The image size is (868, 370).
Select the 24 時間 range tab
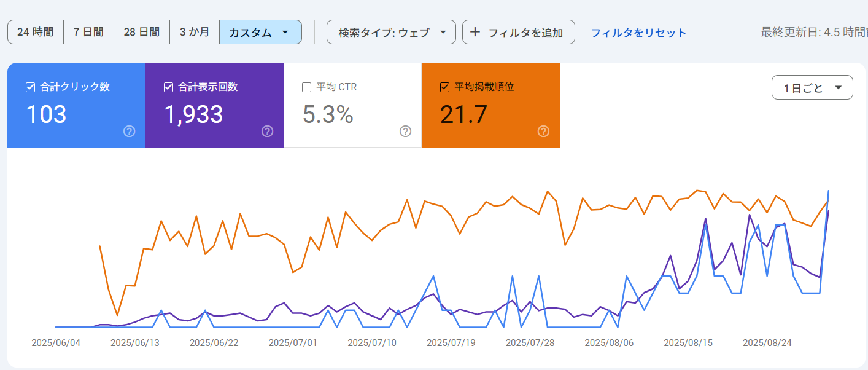(36, 32)
